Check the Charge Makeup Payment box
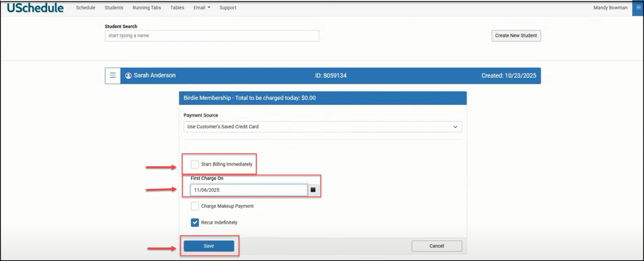Screen dimensions: 644x261 [x=195, y=206]
